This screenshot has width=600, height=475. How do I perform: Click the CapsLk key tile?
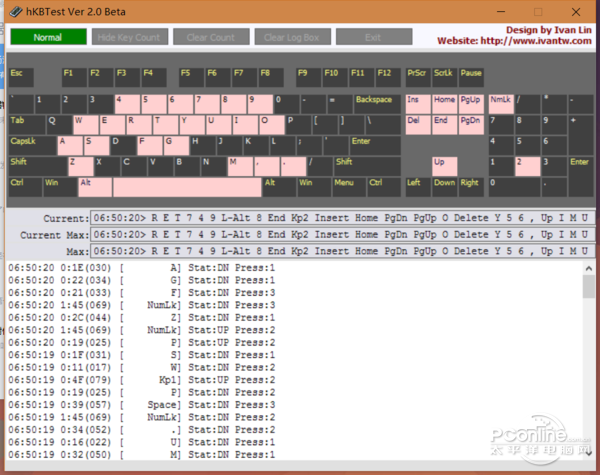[x=33, y=145]
